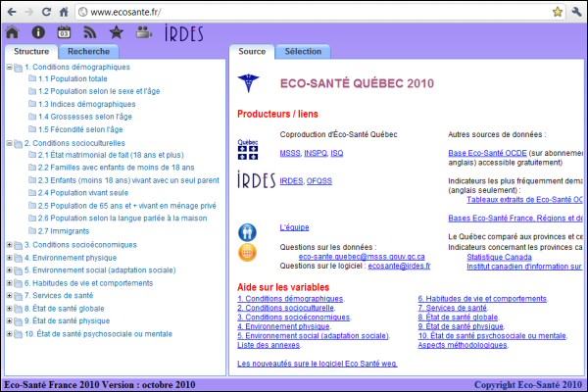Image resolution: width=588 pixels, height=392 pixels.
Task: Select 1.2 Population selon le sexe et l'âge
Action: point(99,91)
